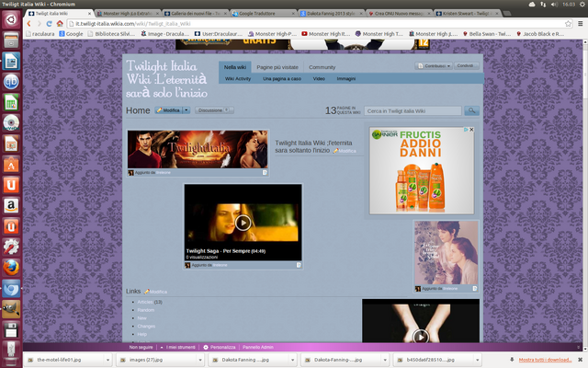Image resolution: width=588 pixels, height=368 pixels.
Task: Expand options for images (27).jpg download
Action: (x=200, y=360)
